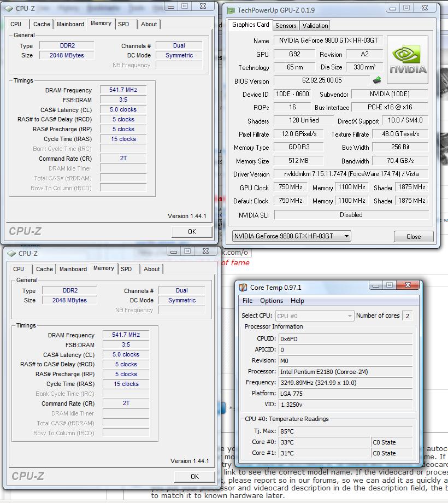The image size is (448, 503).
Task: Select the Graphics Card tab in GPU-Z
Action: (251, 25)
